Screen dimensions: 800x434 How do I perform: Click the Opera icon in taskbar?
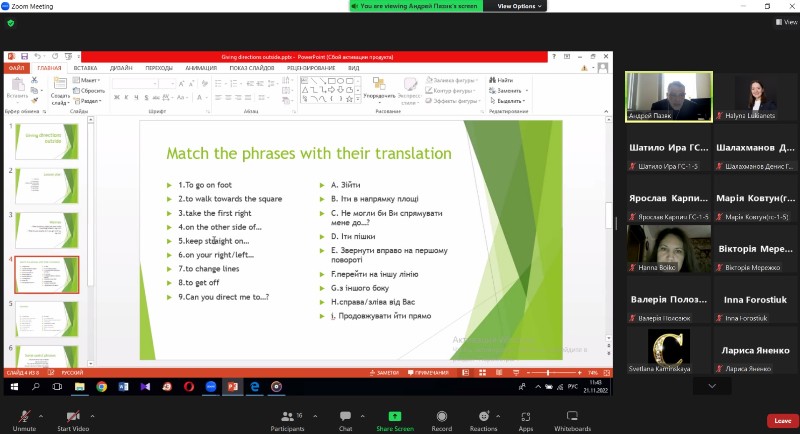(x=189, y=387)
